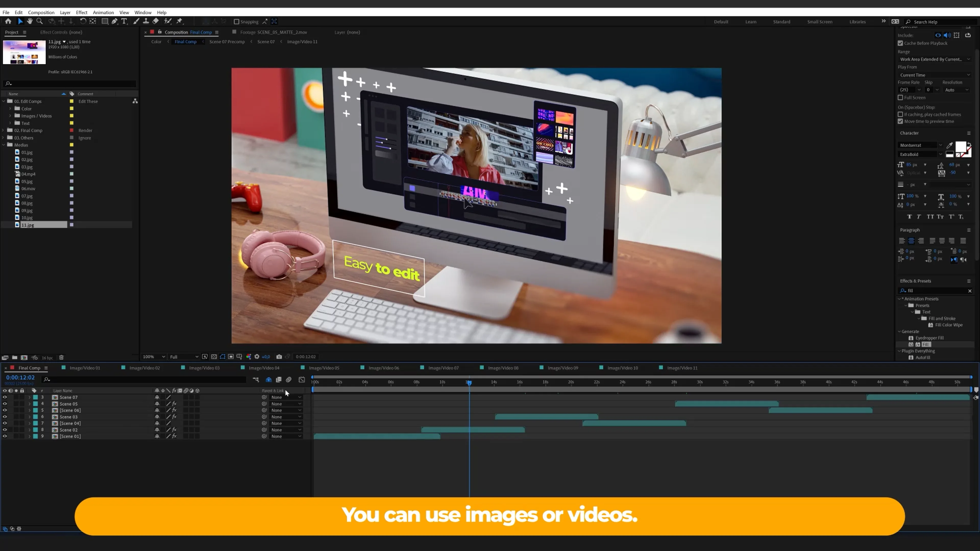
Task: Open the Full resolution dropdown in viewer
Action: pyautogui.click(x=184, y=357)
